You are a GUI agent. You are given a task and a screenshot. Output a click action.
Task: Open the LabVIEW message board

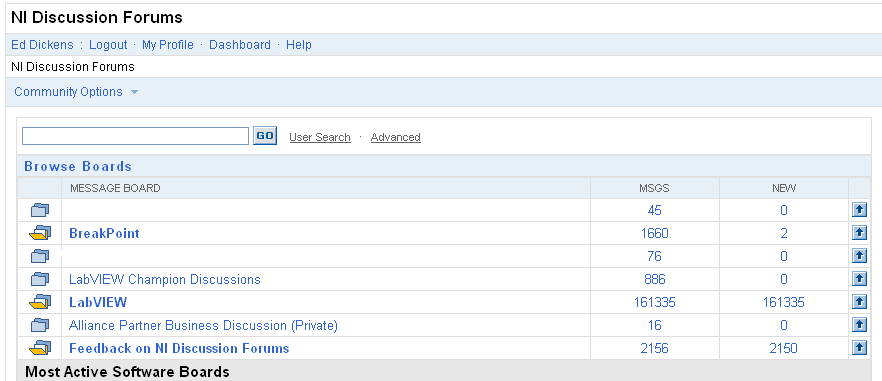click(98, 302)
